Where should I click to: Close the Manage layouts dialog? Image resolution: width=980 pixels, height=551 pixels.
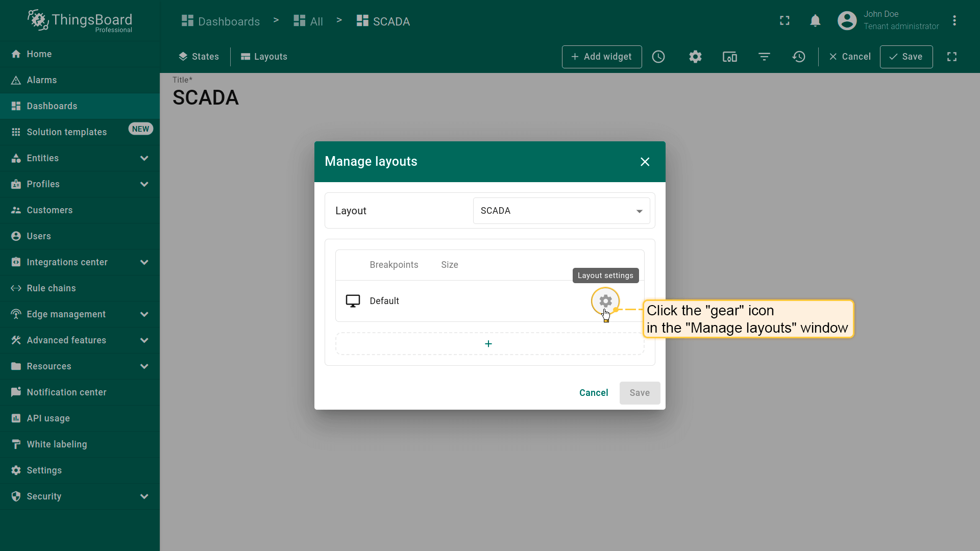click(645, 162)
